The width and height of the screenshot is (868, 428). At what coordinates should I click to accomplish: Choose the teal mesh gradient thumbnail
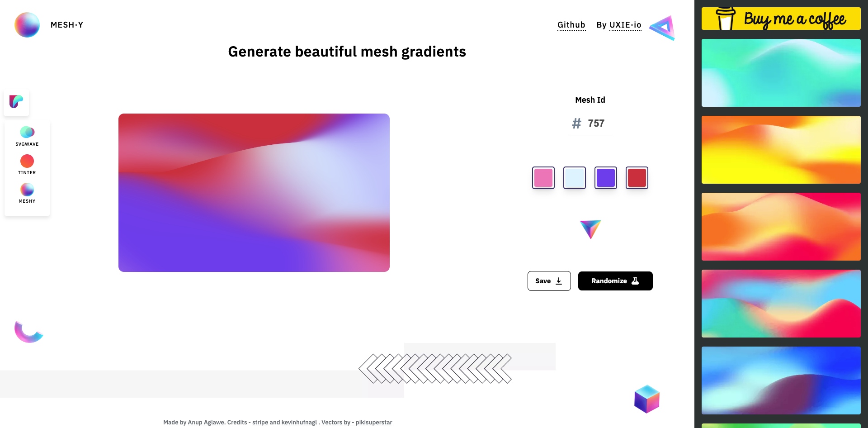(781, 73)
